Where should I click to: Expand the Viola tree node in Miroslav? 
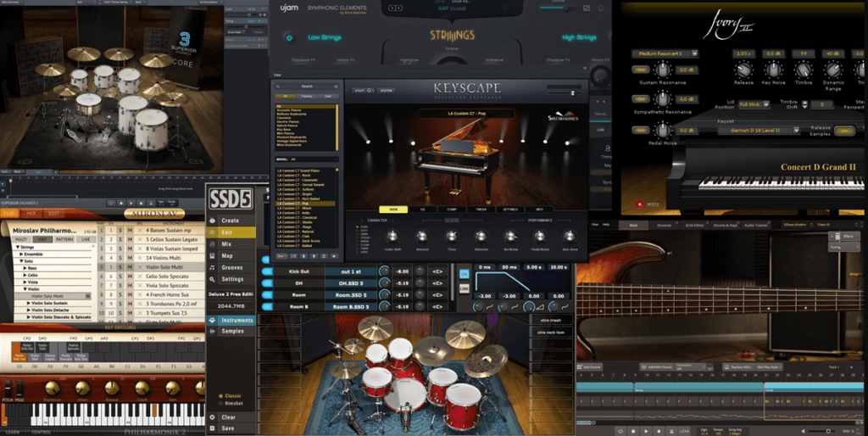pyautogui.click(x=25, y=282)
